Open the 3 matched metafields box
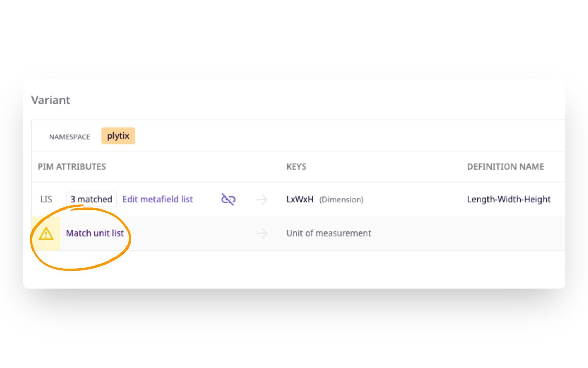The image size is (588, 368). [91, 199]
